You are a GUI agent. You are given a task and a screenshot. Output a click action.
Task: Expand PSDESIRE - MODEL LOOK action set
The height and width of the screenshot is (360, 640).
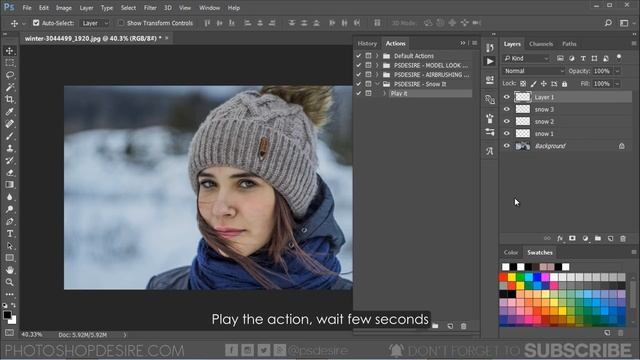pos(377,65)
